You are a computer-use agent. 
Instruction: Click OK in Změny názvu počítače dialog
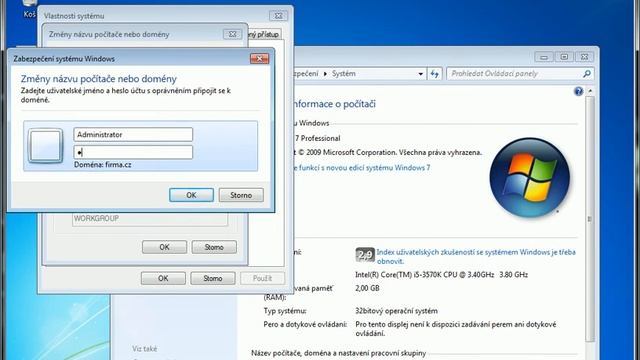(164, 247)
